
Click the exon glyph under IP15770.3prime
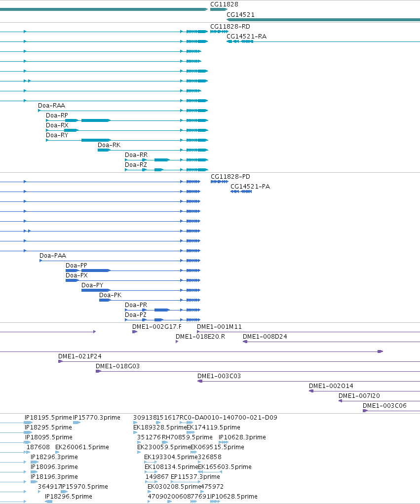pos(77,423)
